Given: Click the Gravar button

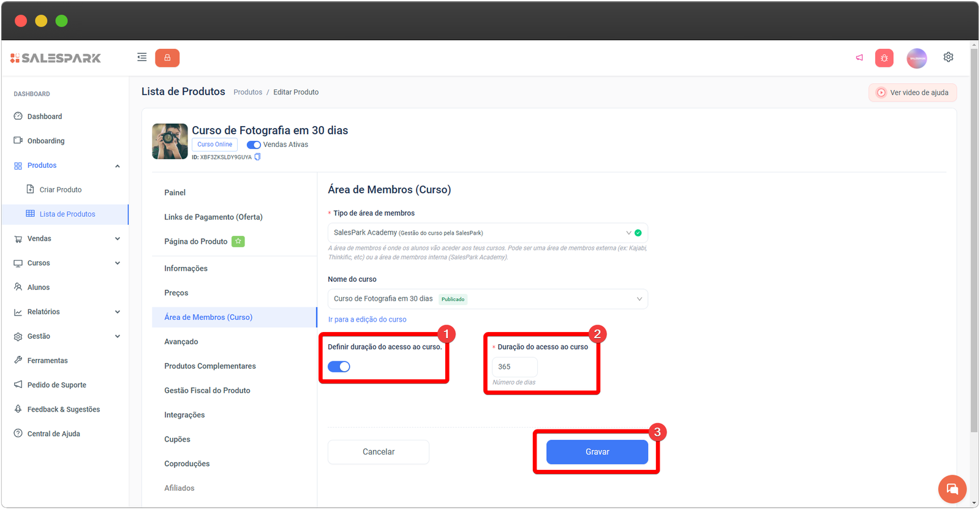Looking at the screenshot, I should pos(597,452).
